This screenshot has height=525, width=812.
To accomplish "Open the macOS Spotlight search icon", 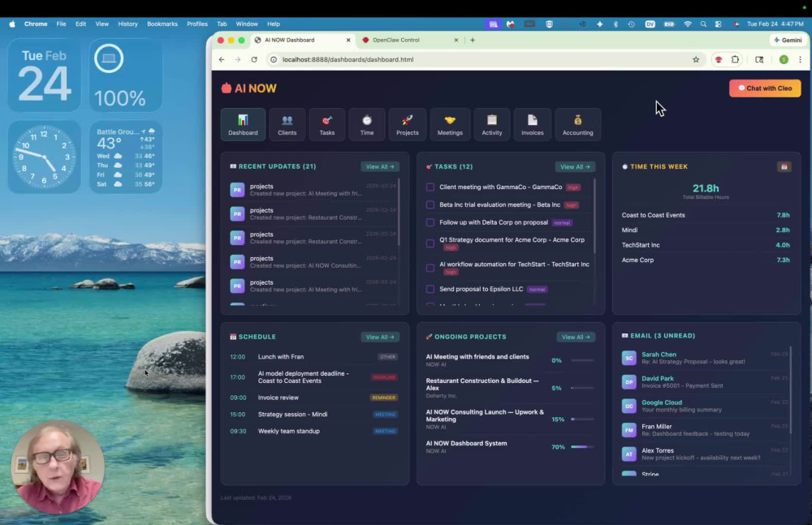I will click(x=703, y=24).
